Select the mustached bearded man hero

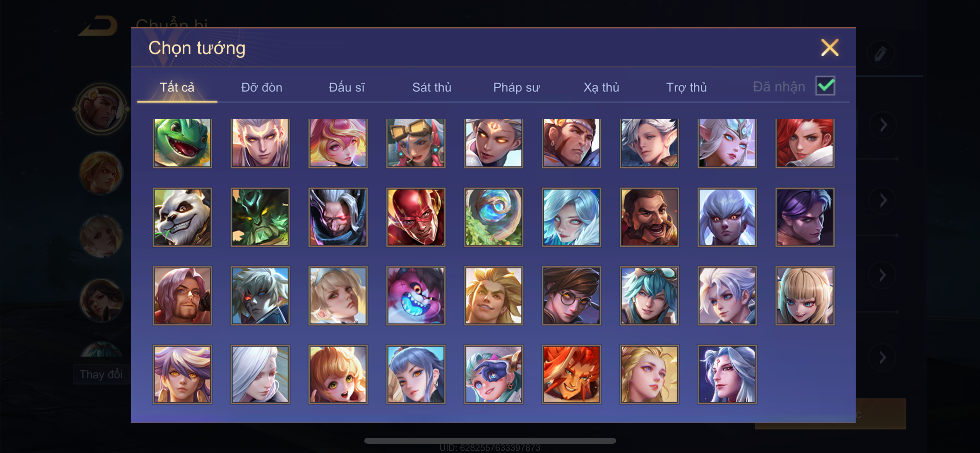(649, 217)
